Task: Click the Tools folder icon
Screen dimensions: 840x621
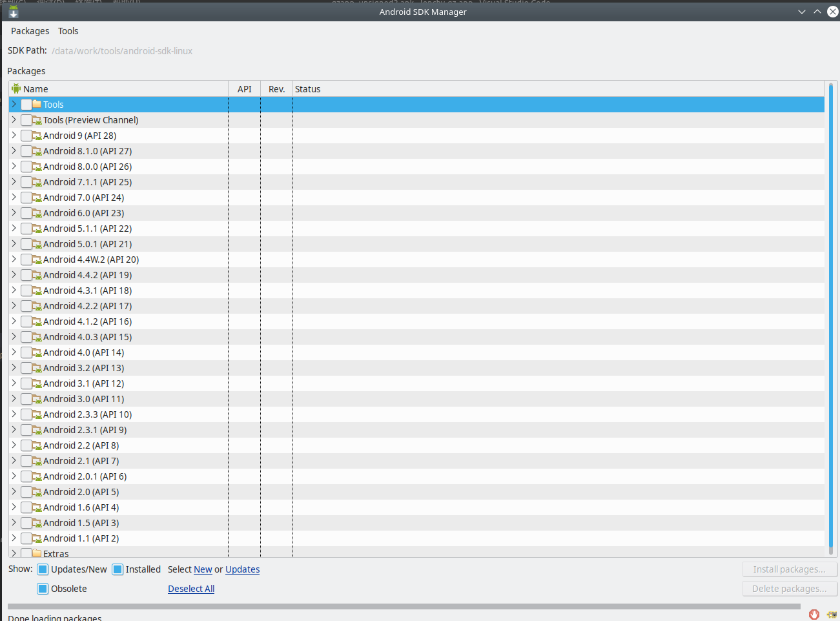Action: coord(37,104)
